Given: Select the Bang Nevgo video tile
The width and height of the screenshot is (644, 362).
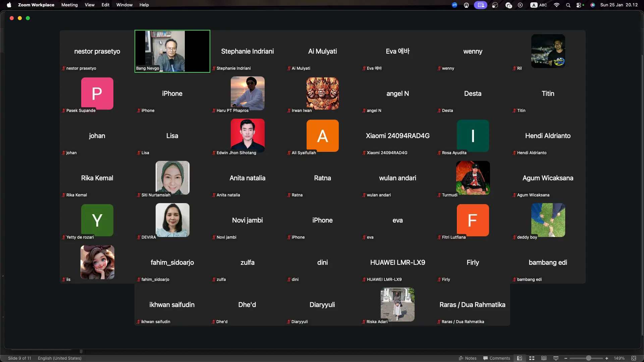Looking at the screenshot, I should tap(172, 51).
